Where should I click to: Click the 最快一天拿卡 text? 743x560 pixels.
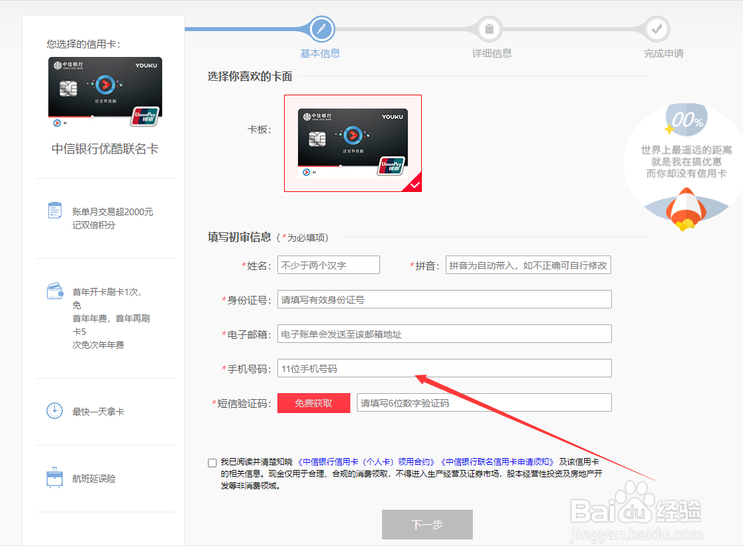point(98,412)
